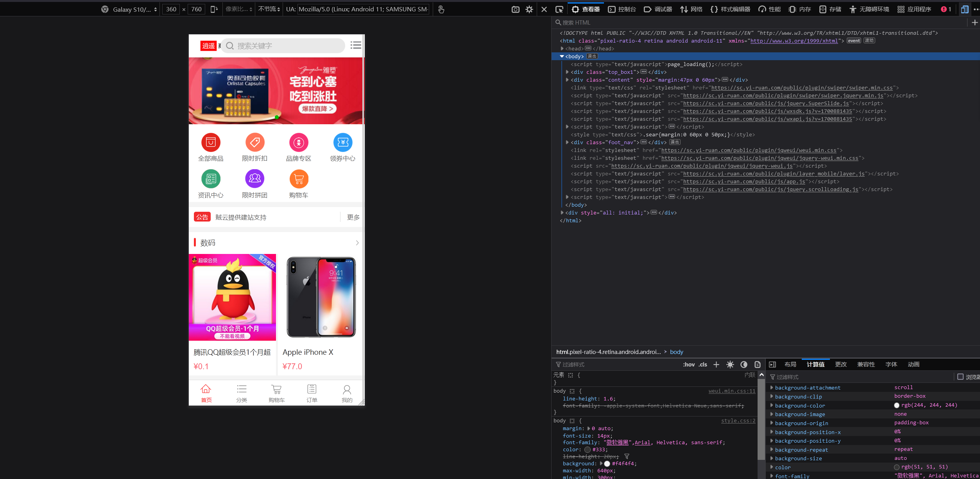Switch to the 布局 layout tab
Screen dimensions: 980x479
(790, 364)
